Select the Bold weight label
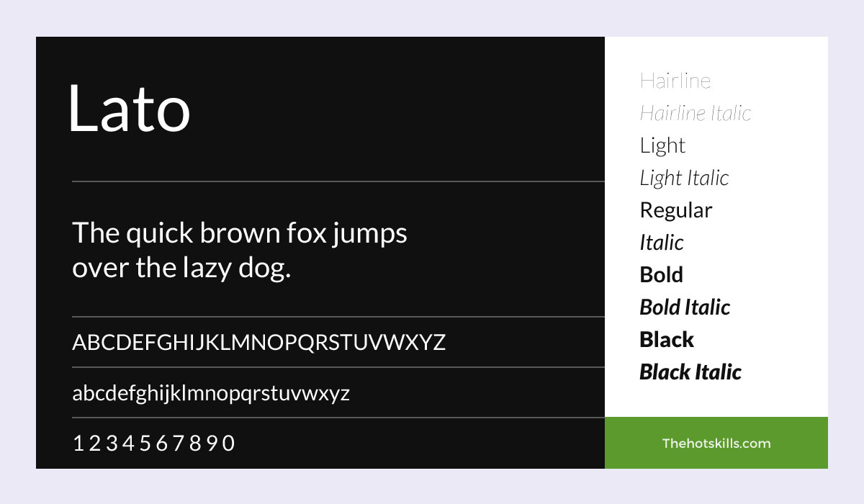This screenshot has height=504, width=864. (x=662, y=275)
